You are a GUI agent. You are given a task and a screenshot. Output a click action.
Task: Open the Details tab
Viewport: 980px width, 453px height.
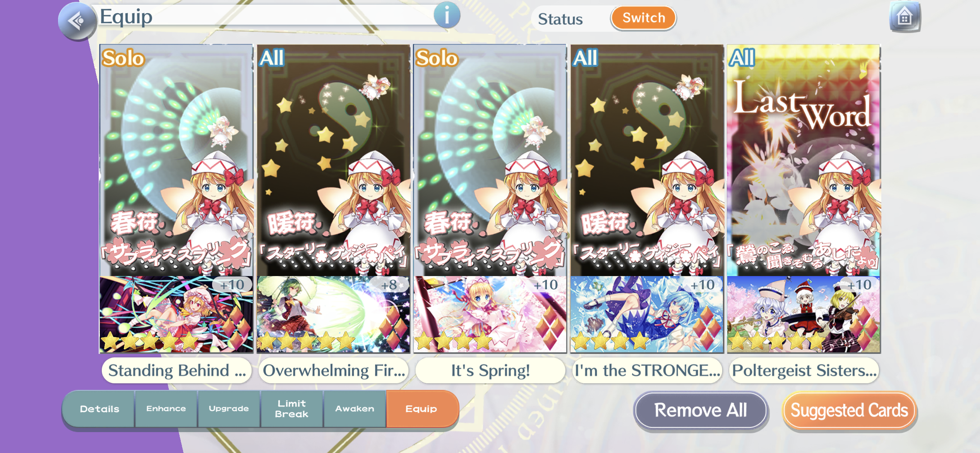pos(99,409)
